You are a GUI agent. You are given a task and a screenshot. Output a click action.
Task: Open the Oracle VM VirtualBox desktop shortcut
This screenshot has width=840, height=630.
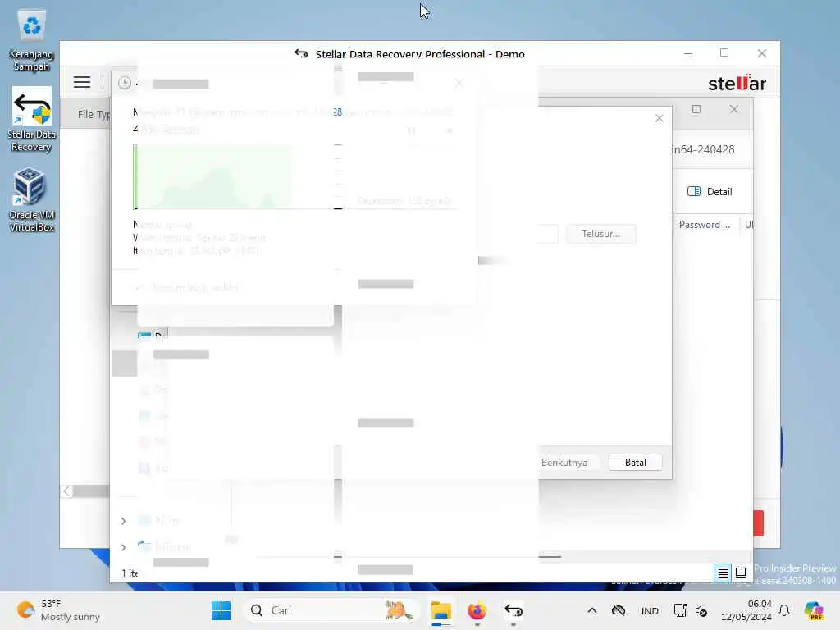pos(32,199)
